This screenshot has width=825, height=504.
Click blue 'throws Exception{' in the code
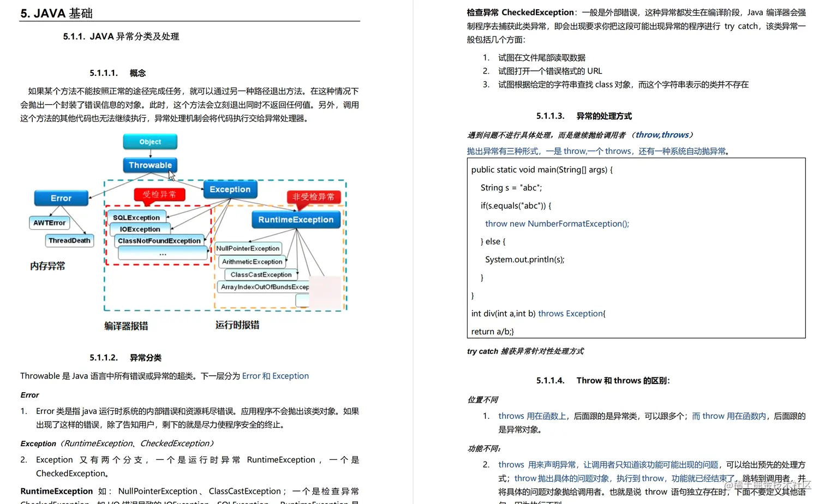click(572, 314)
